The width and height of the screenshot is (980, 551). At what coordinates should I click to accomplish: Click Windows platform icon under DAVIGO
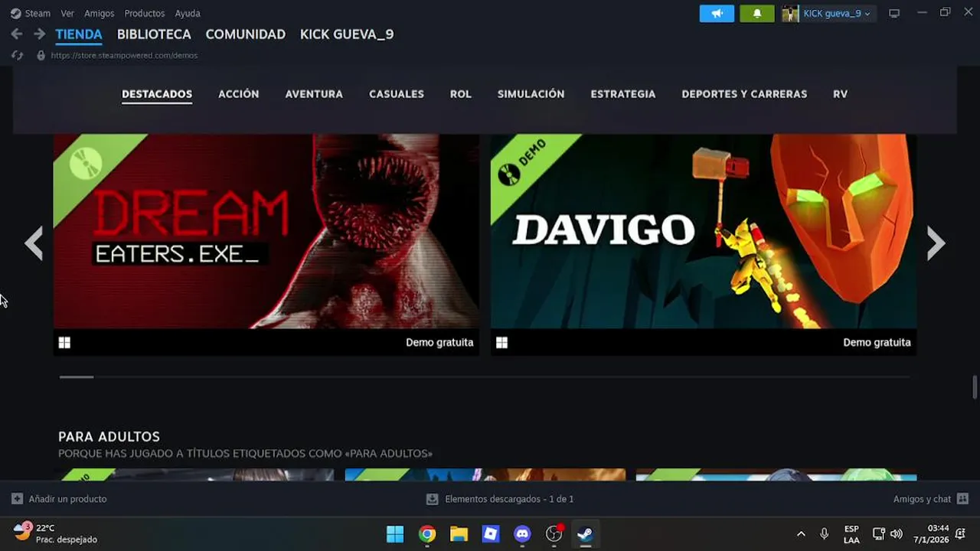pyautogui.click(x=501, y=343)
